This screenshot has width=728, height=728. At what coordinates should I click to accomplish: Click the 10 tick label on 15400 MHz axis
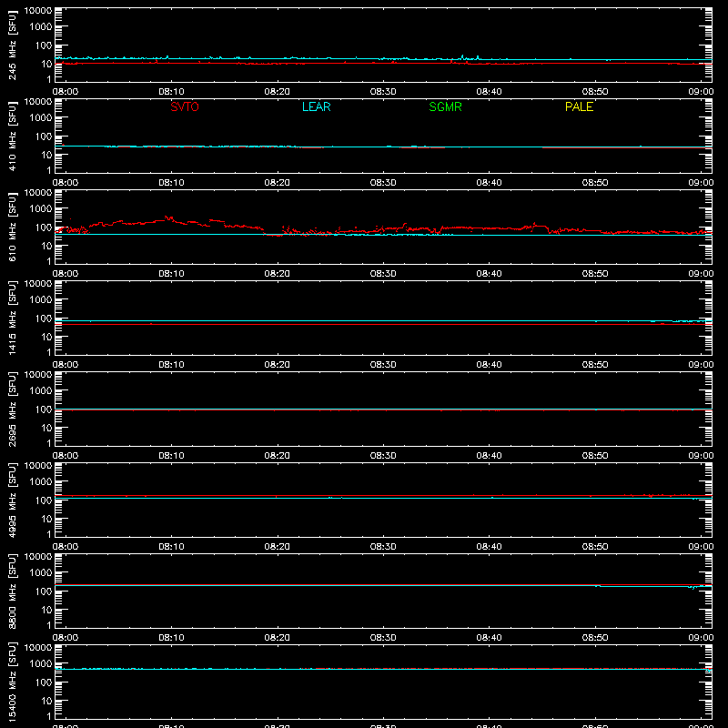(46, 701)
